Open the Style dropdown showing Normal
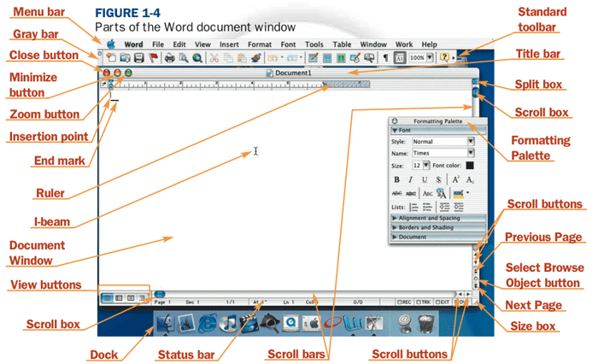This screenshot has height=364, width=598. 443,142
